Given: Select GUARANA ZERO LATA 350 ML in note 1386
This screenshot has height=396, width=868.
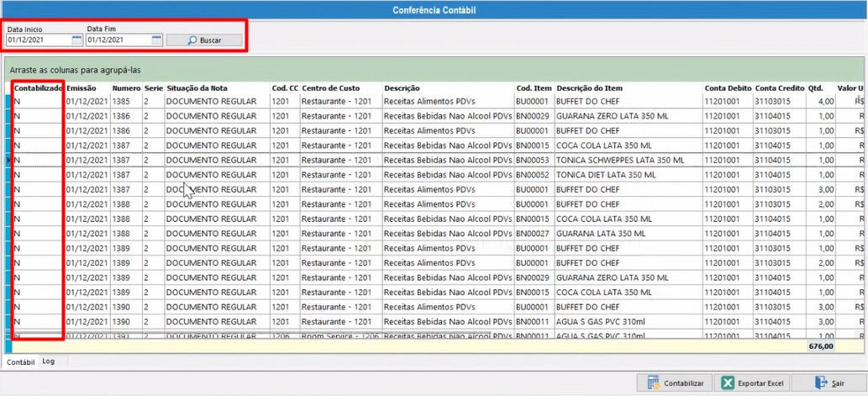Looking at the screenshot, I should tap(629, 116).
